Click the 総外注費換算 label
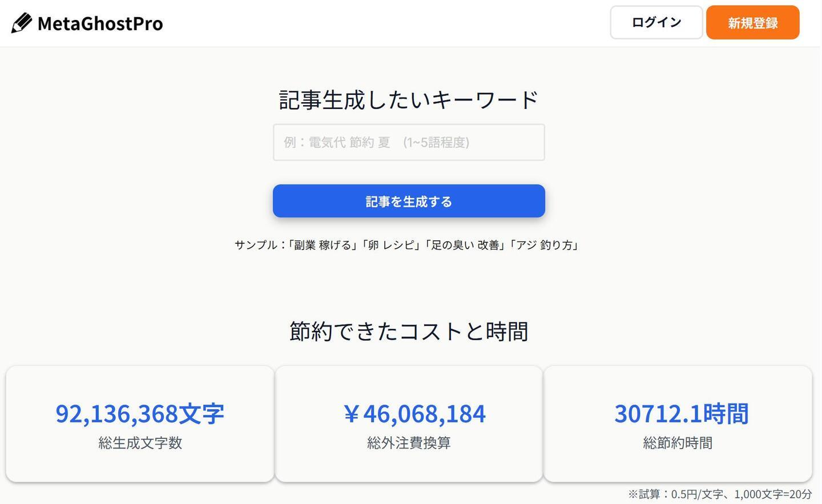 (409, 443)
